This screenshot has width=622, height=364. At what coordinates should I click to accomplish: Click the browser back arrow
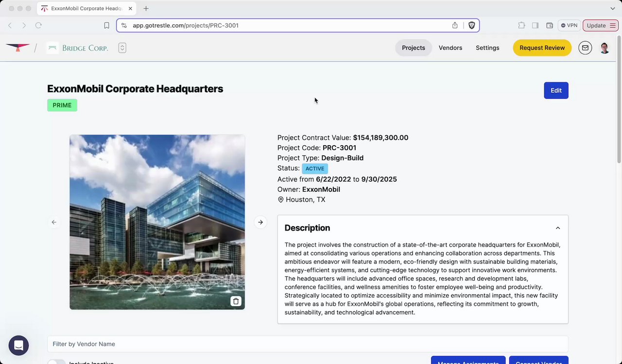[10, 25]
